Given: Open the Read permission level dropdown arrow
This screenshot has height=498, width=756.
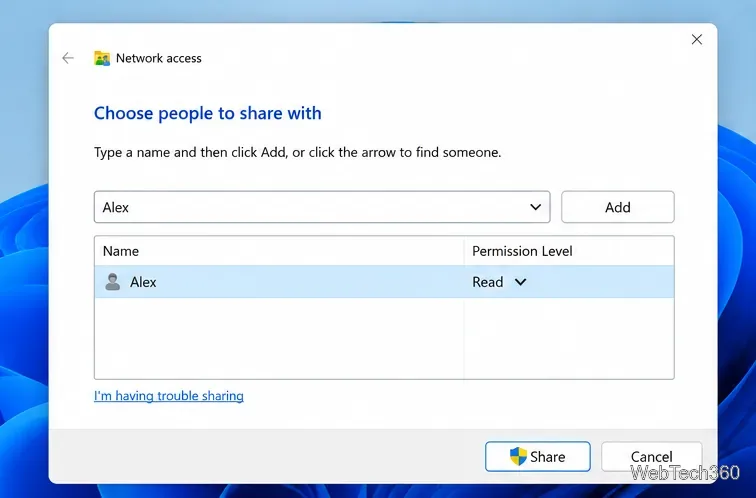Looking at the screenshot, I should [520, 282].
